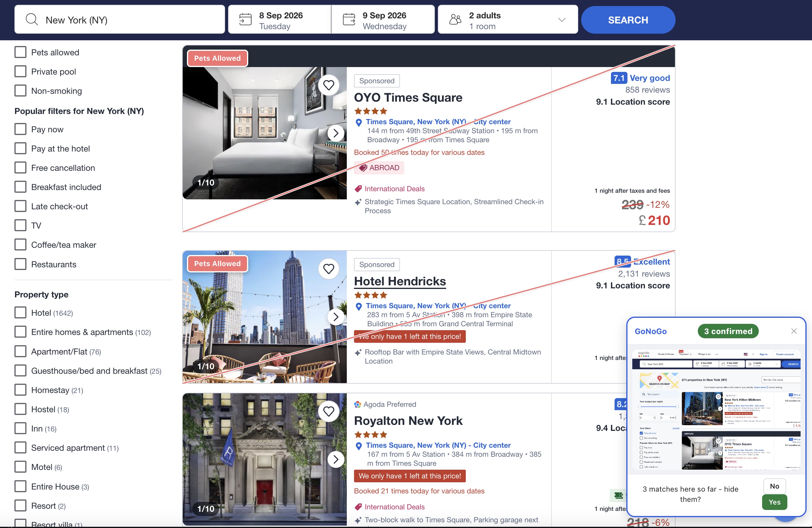This screenshot has height=528, width=812.
Task: Open the Hotel Hendricks title link
Action: point(400,281)
